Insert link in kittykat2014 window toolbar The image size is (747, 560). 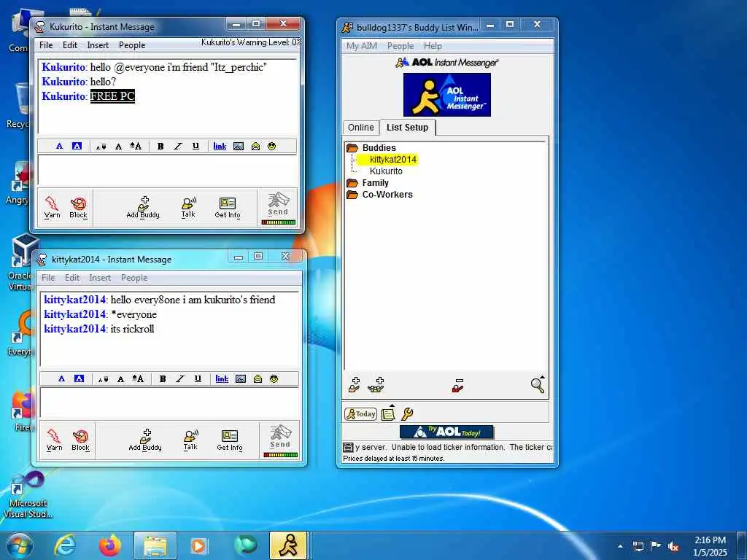[222, 378]
